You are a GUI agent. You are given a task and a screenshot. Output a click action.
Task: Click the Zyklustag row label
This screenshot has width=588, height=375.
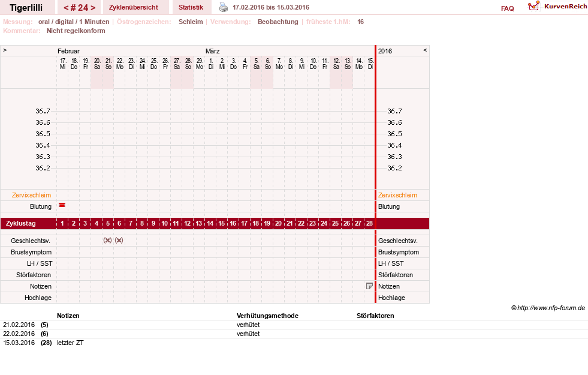coord(20,223)
